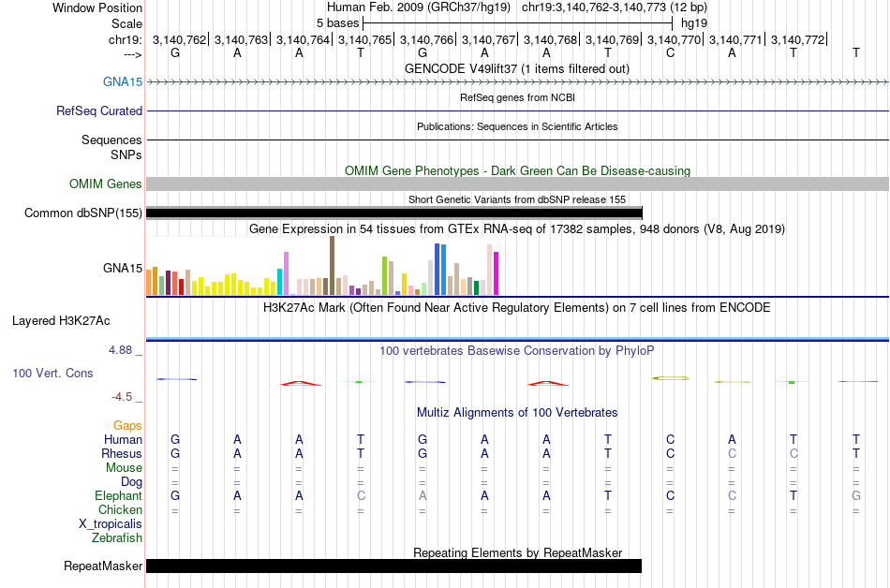Select the Mouse alignment row label
This screenshot has width=890, height=588.
pos(124,468)
